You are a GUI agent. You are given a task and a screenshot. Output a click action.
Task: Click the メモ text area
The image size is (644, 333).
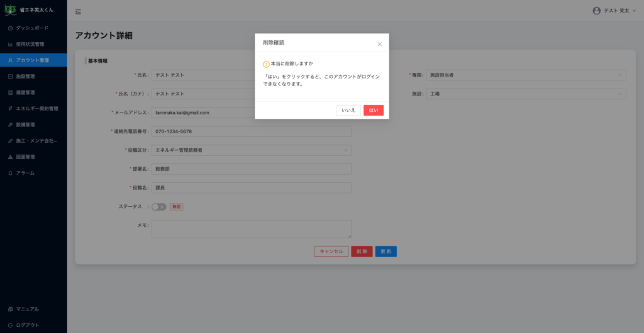click(251, 229)
